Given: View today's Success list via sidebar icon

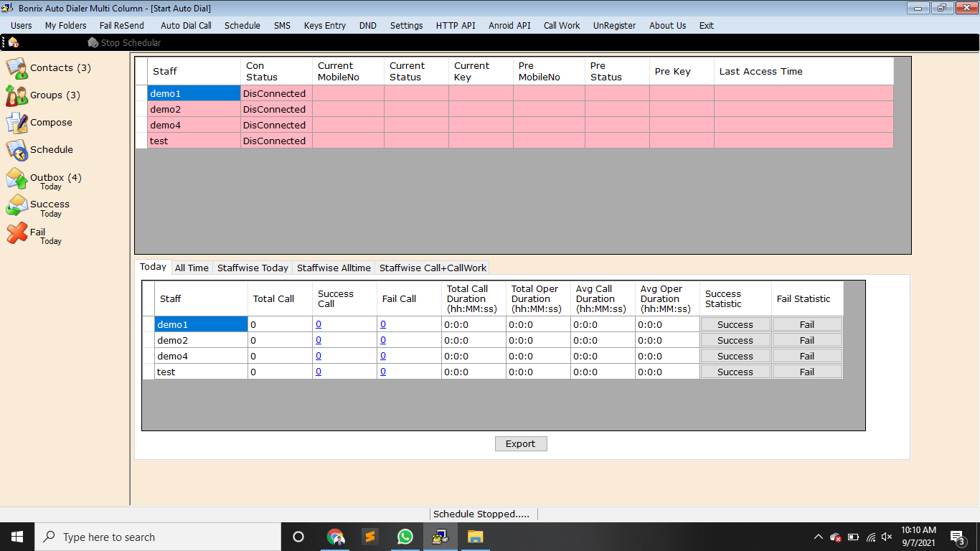Looking at the screenshot, I should tap(17, 205).
